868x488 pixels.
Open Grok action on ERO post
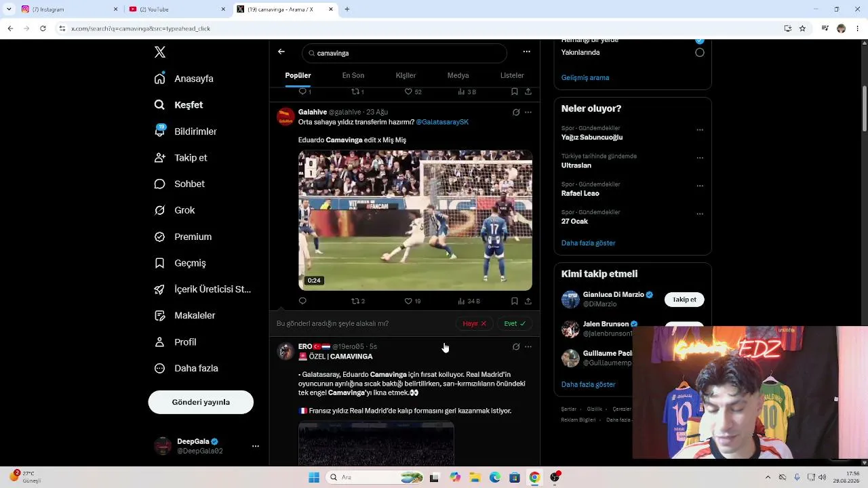pyautogui.click(x=516, y=347)
